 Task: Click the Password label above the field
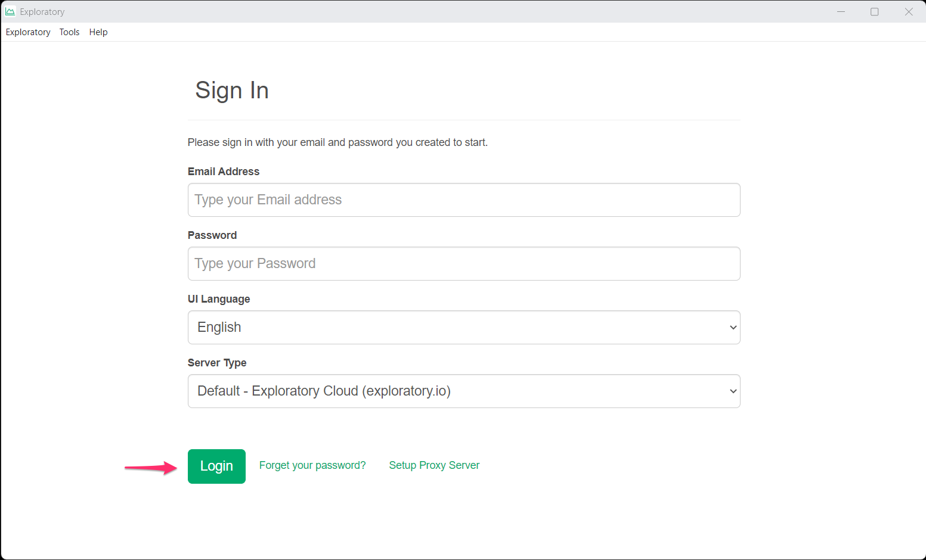[212, 235]
